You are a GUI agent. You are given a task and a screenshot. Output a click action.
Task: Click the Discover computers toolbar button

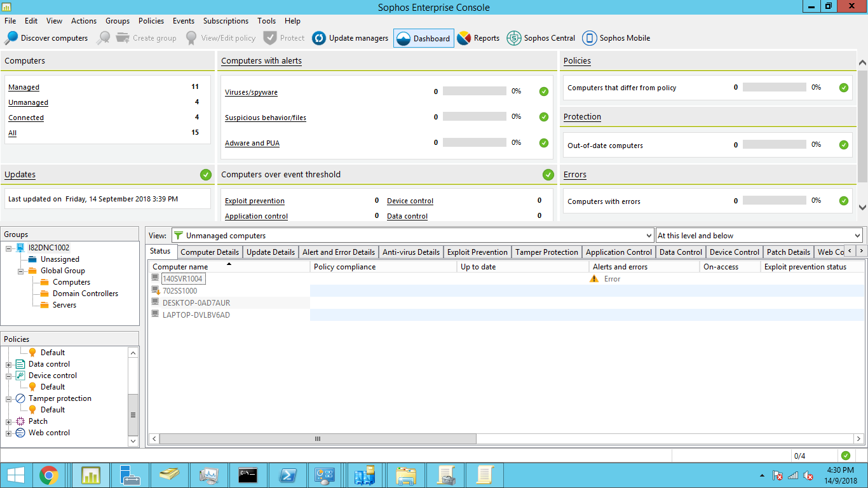pyautogui.click(x=46, y=38)
